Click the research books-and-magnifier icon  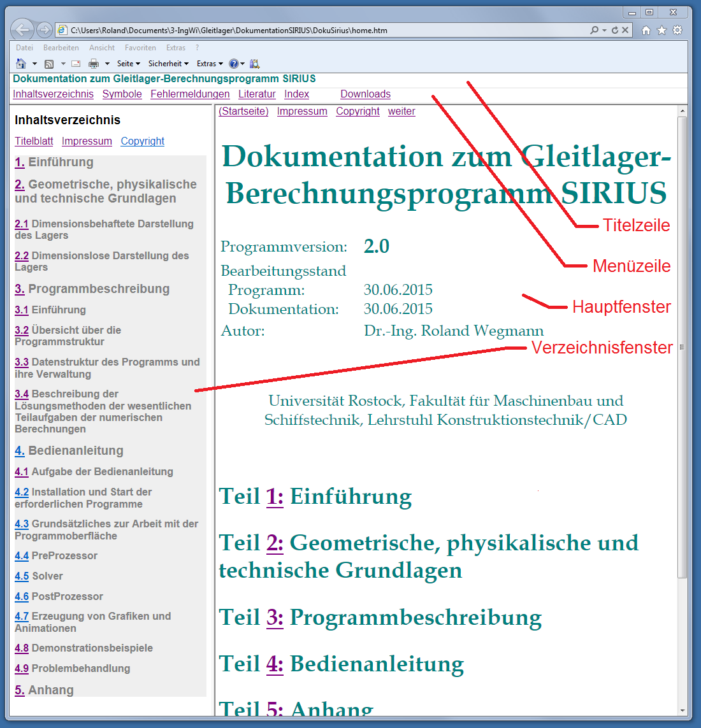point(254,64)
